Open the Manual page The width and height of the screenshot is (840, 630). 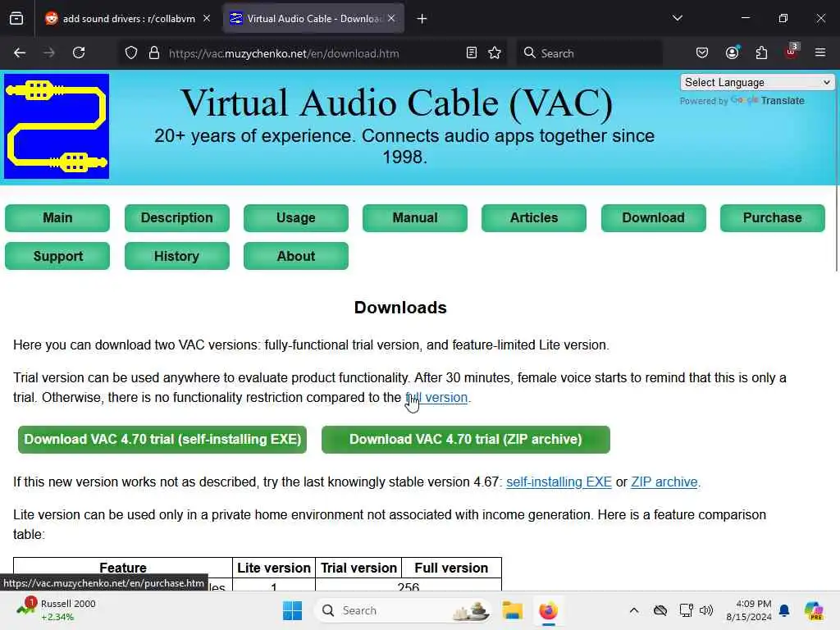(x=414, y=218)
